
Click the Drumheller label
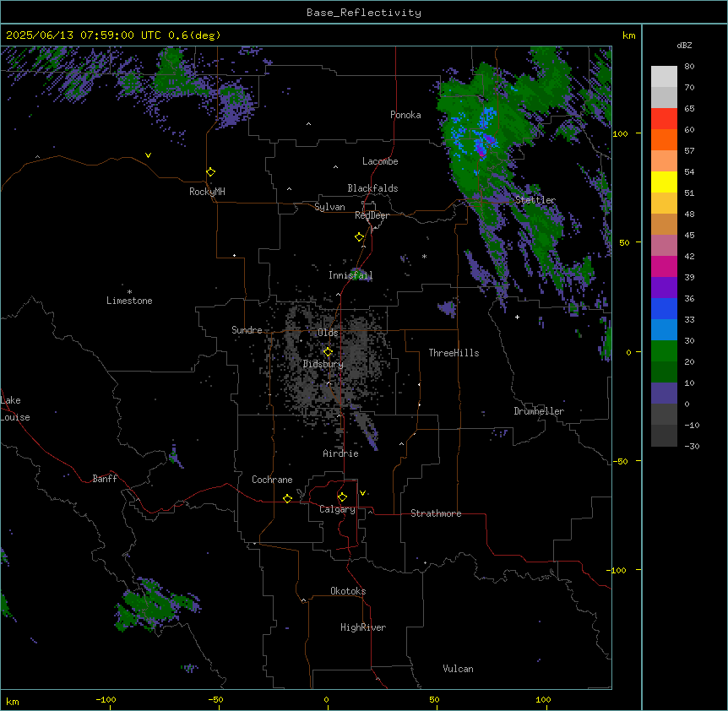pyautogui.click(x=539, y=411)
